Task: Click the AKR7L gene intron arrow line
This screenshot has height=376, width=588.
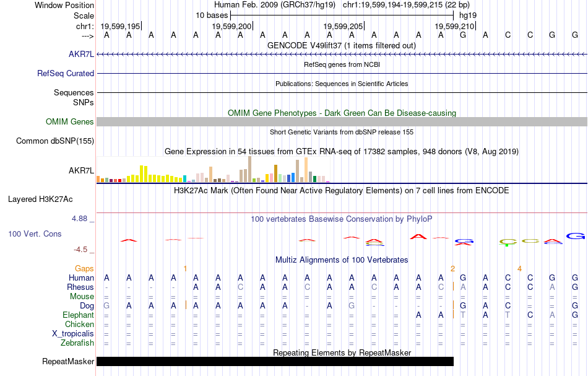Action: tap(342, 55)
